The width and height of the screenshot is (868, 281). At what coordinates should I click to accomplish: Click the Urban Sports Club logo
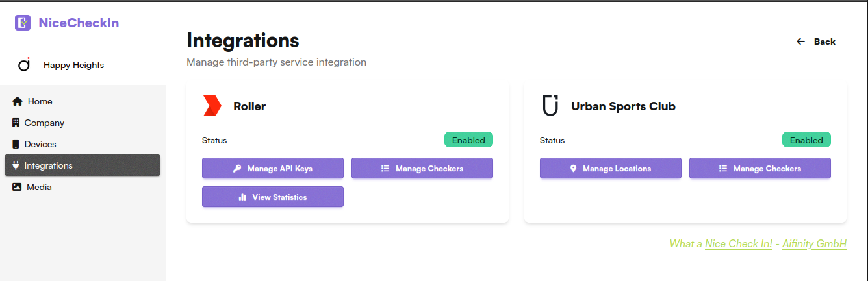[x=550, y=106]
